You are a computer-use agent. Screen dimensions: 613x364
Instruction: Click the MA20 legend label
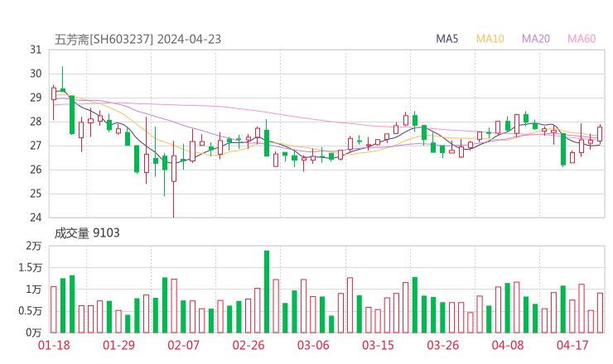(x=536, y=39)
